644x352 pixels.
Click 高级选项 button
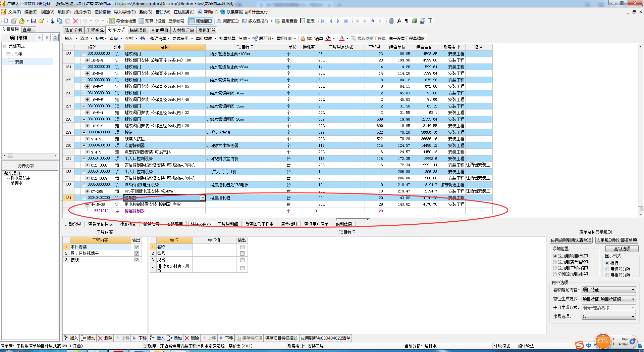[622, 249]
